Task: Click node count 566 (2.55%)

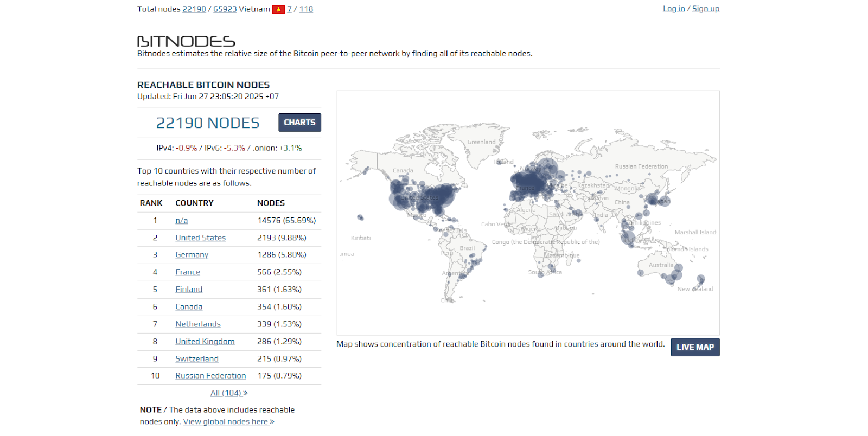Action: pos(279,272)
